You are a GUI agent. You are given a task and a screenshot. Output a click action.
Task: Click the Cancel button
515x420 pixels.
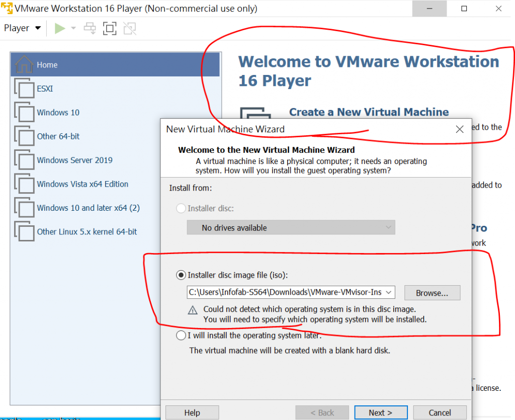(440, 413)
